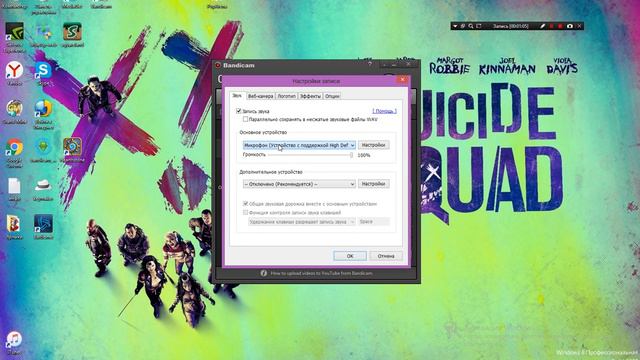Pause recording with the red pause button
640x360 pixels.
click(x=551, y=26)
